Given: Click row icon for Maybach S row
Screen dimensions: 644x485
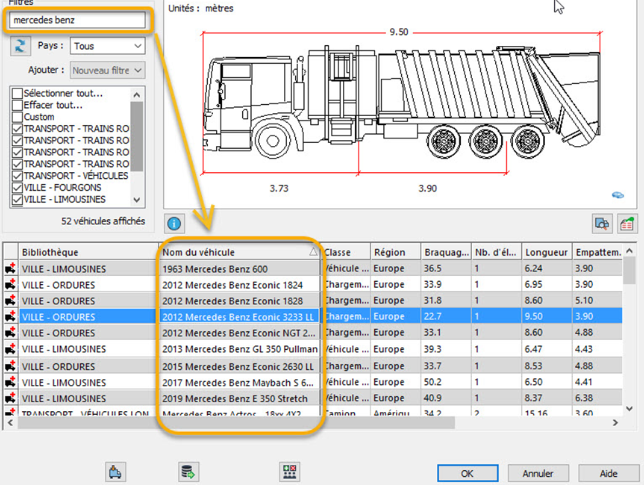Looking at the screenshot, I should point(10,382).
